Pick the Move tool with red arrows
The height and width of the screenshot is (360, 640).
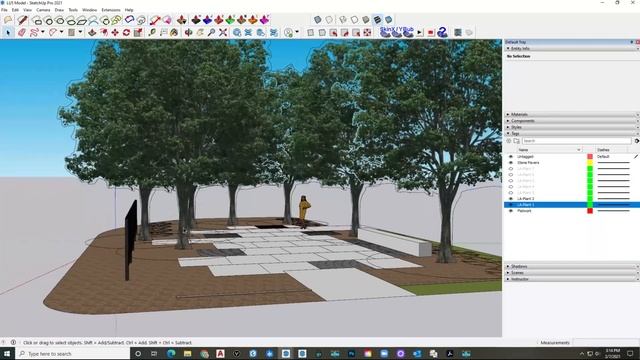point(116,32)
